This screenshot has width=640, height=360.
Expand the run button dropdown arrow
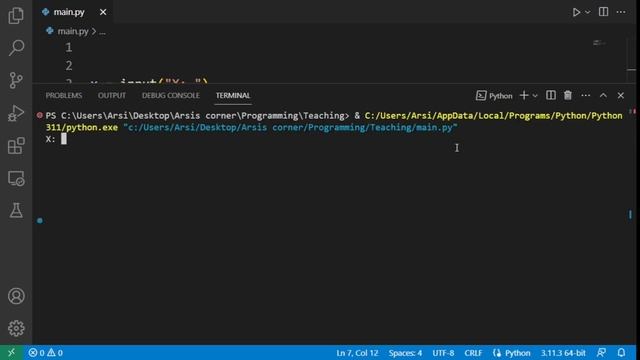pyautogui.click(x=587, y=12)
